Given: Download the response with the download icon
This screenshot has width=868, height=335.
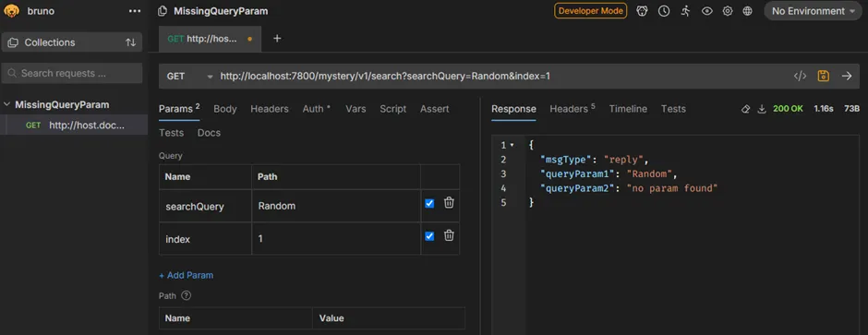Looking at the screenshot, I should click(x=762, y=110).
